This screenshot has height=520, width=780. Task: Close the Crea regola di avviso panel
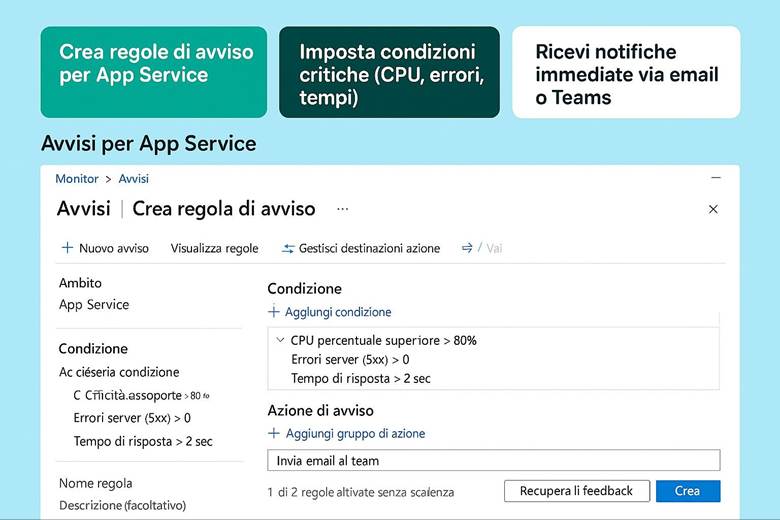coord(713,209)
